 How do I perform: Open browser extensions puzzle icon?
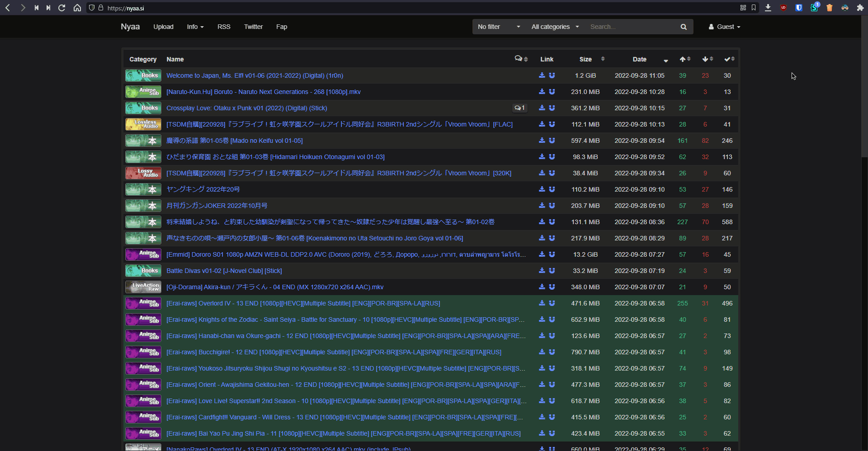coord(860,8)
